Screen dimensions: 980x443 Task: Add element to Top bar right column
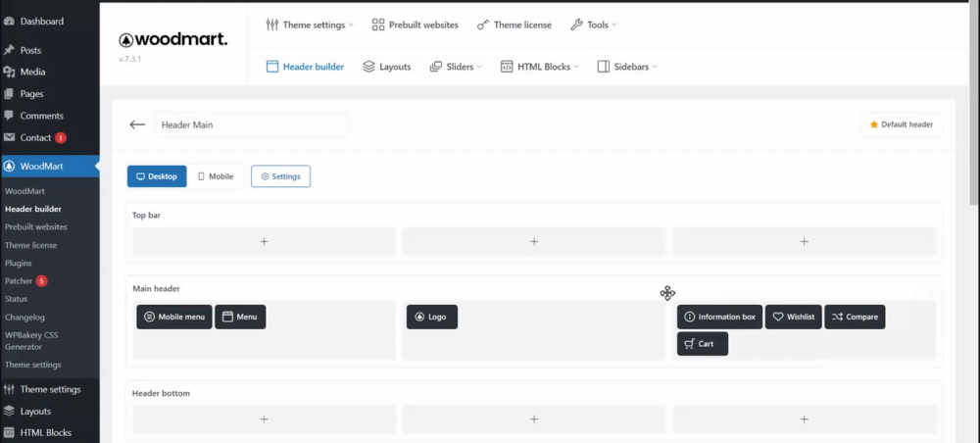[x=805, y=241]
